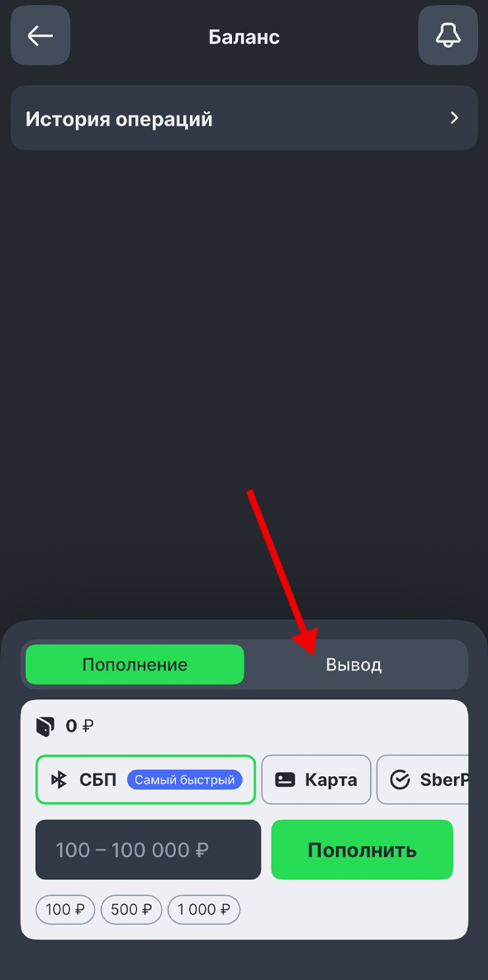This screenshot has height=980, width=488.
Task: Click the Пополнить button
Action: point(362,850)
